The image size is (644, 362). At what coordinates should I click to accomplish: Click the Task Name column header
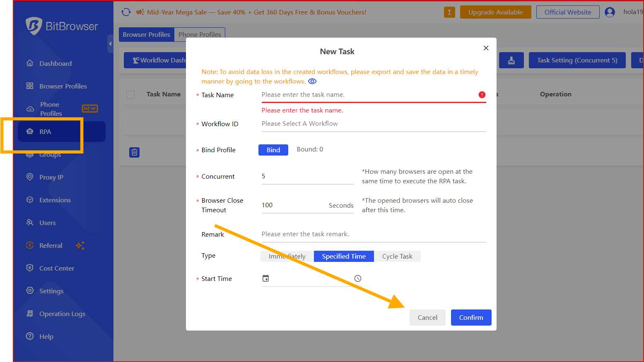pyautogui.click(x=164, y=94)
